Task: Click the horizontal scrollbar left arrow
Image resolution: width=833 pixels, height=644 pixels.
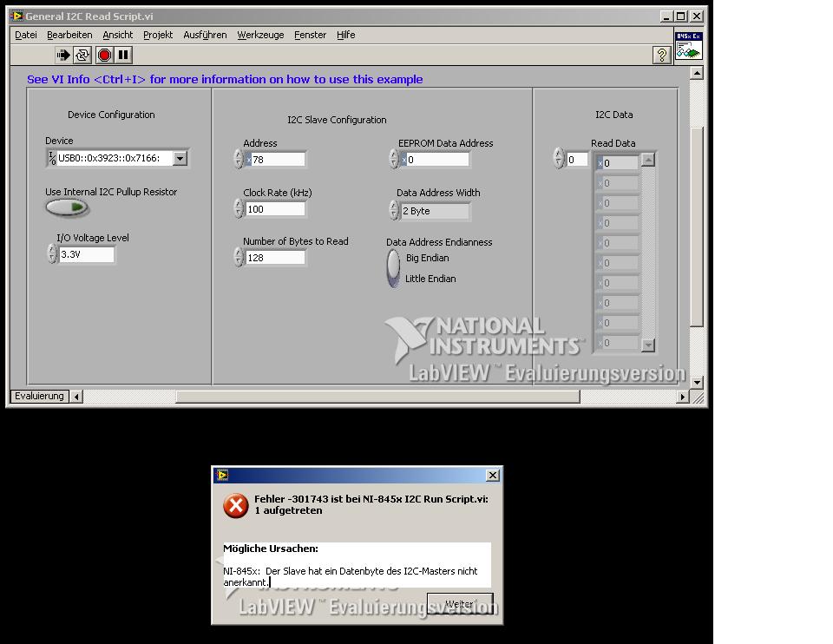Action: 77,397
